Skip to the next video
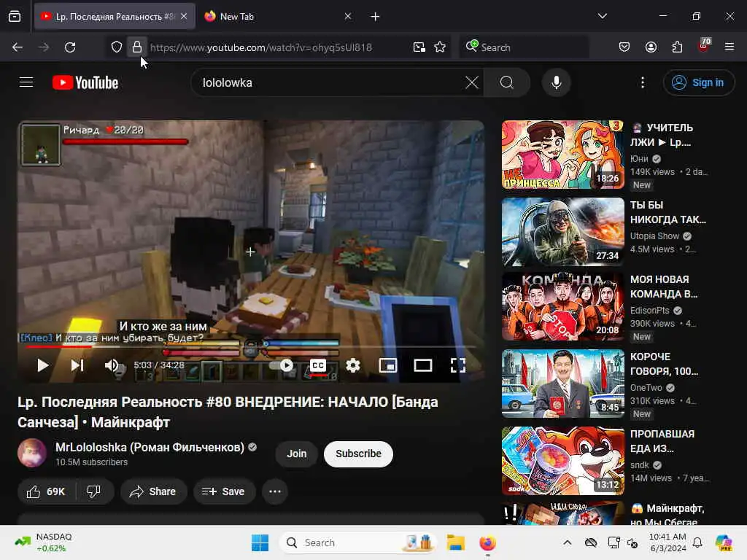Image resolution: width=747 pixels, height=560 pixels. coord(77,365)
